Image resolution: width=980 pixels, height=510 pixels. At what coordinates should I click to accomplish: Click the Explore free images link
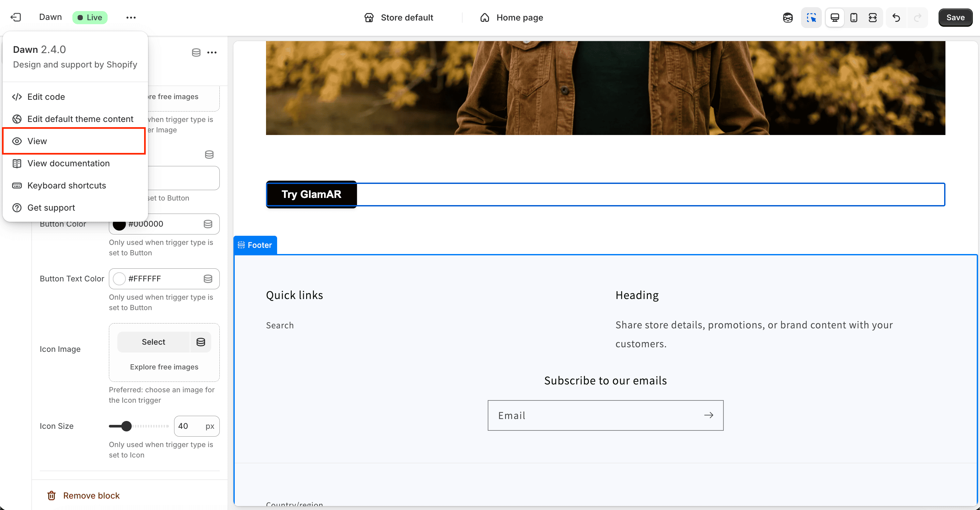click(x=164, y=367)
